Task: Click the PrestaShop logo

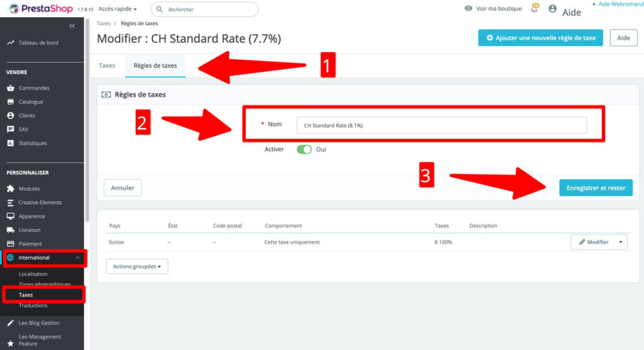Action: click(41, 9)
